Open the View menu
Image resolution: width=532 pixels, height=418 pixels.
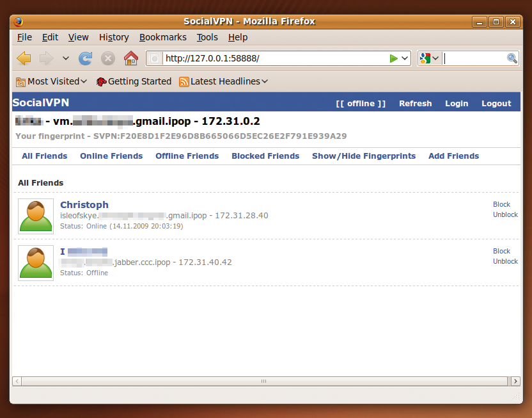pyautogui.click(x=79, y=37)
